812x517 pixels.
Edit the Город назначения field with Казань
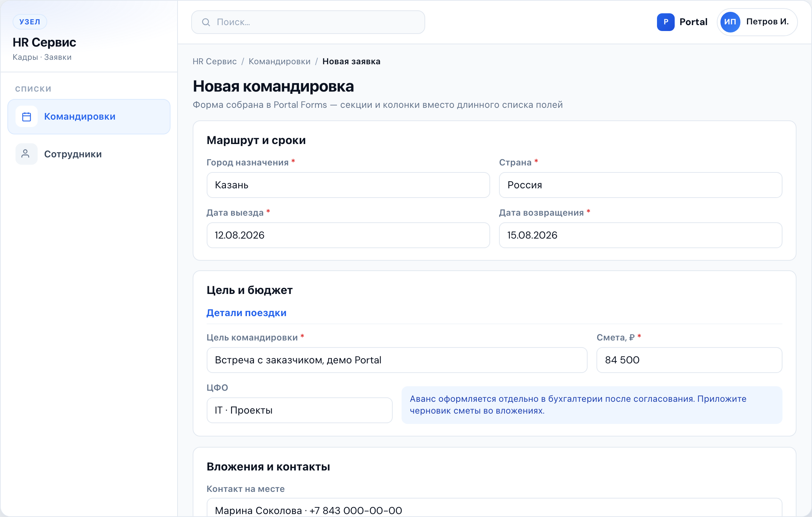(x=348, y=185)
